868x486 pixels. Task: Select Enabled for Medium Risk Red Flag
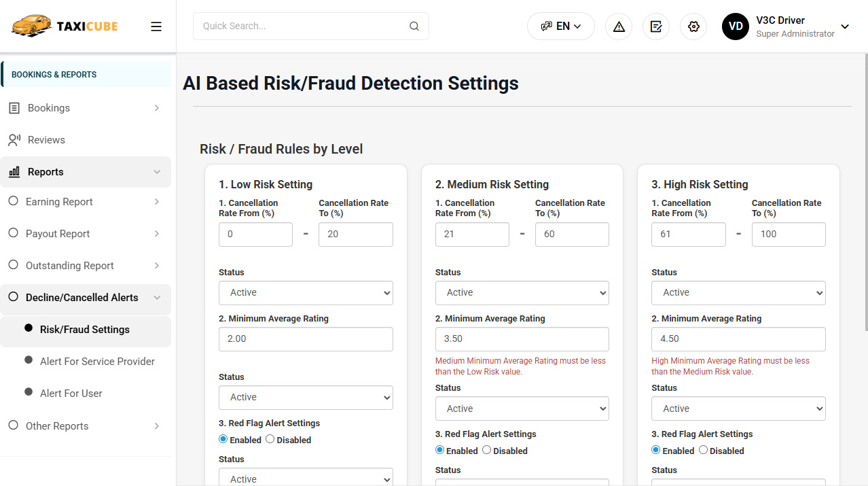pyautogui.click(x=439, y=450)
